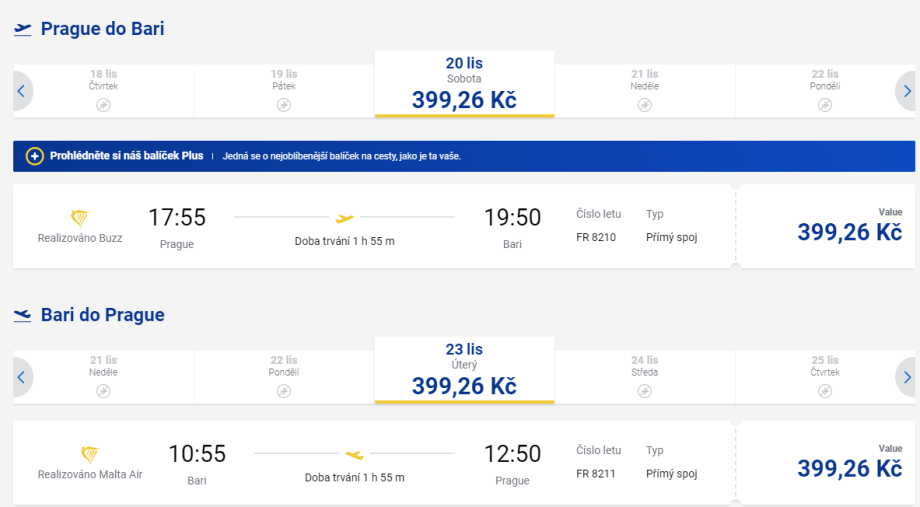The image size is (920, 507).
Task: Click the Ryanair harp logo on Buzz flight
Action: 80,219
